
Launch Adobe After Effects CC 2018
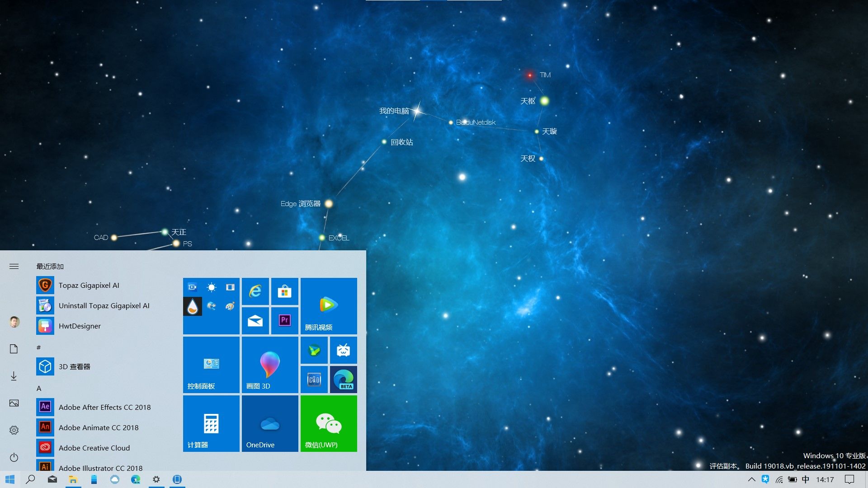(104, 407)
